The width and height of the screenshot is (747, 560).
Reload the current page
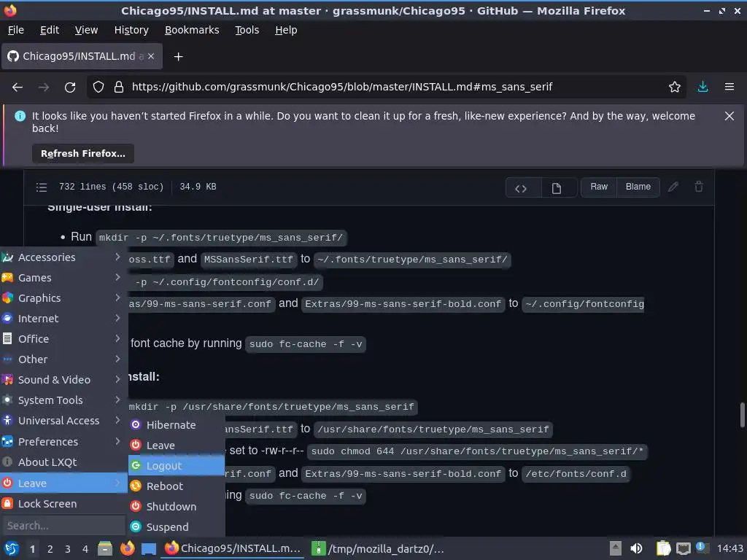(70, 87)
